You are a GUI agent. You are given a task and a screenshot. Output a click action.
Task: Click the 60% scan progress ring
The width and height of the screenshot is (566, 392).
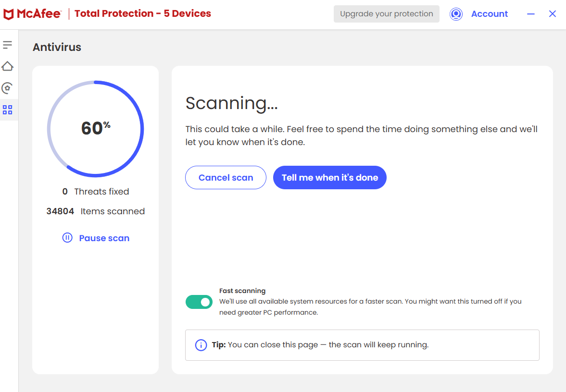click(x=96, y=128)
